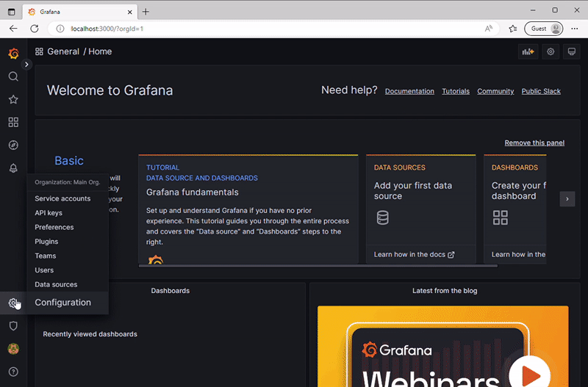Click the grid icon in Dashboards card
This screenshot has height=387, width=588.
pos(501,217)
